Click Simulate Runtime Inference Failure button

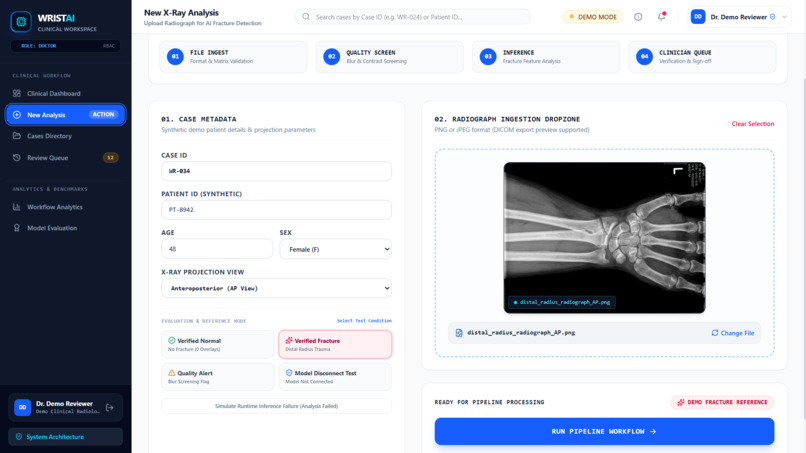(277, 406)
